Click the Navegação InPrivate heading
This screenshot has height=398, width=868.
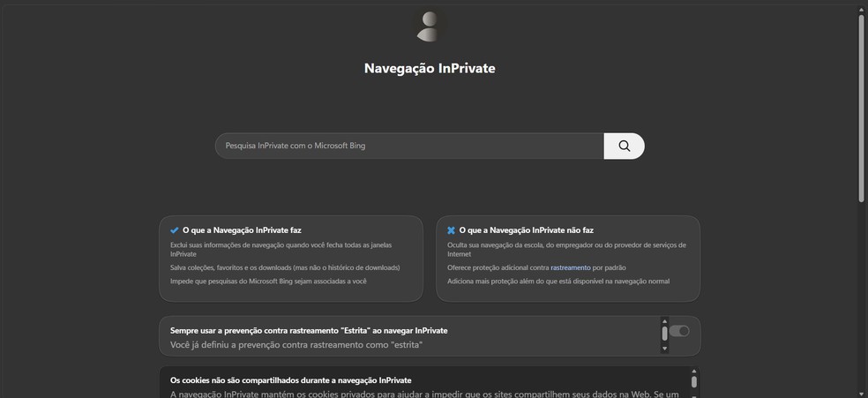(430, 68)
